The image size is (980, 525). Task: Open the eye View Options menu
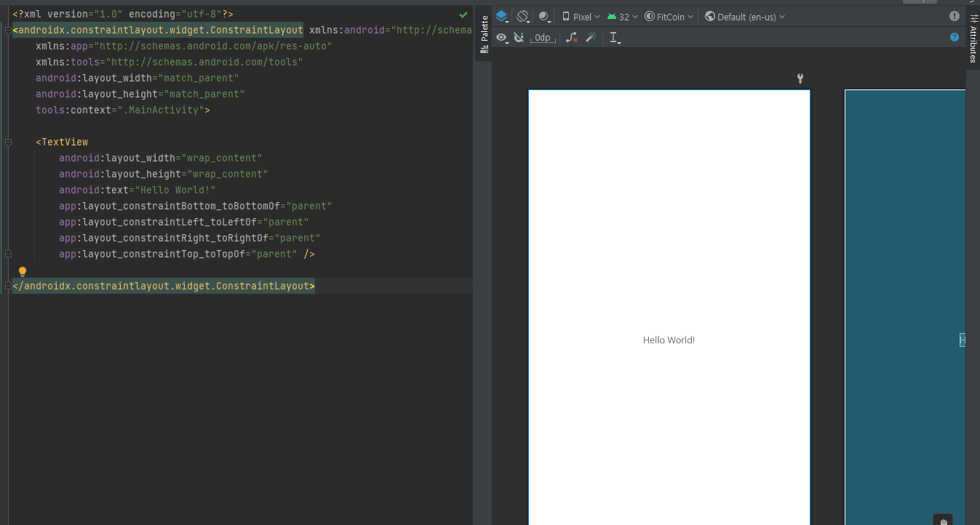(x=502, y=37)
